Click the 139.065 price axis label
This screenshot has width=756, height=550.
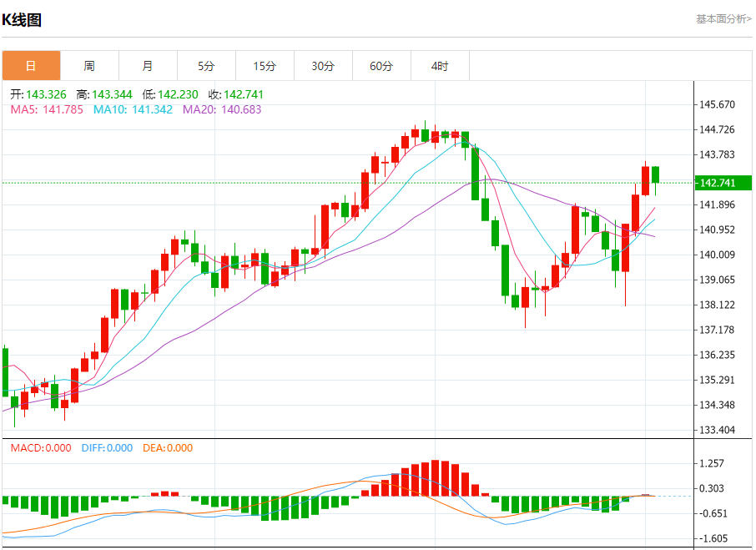tap(717, 280)
